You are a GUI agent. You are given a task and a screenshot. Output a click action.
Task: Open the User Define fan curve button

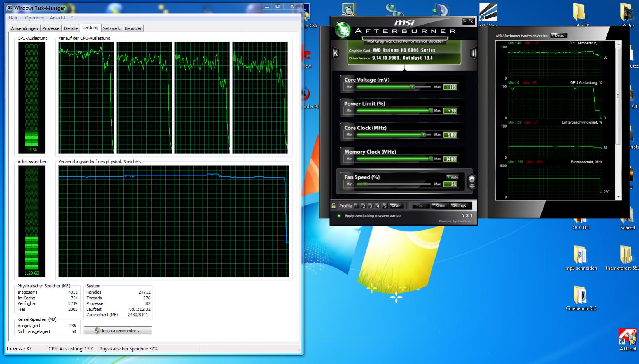471,181
